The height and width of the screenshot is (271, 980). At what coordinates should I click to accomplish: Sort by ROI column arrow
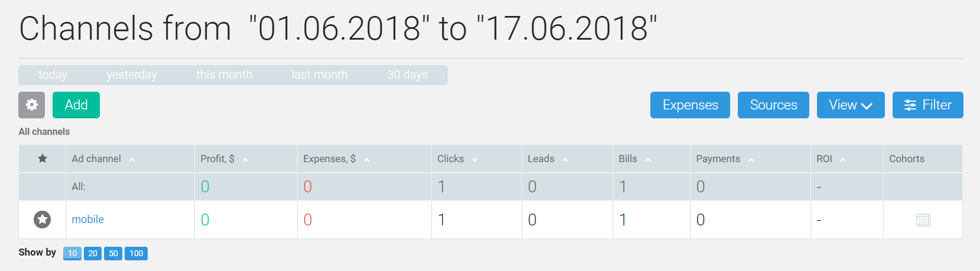(x=843, y=160)
